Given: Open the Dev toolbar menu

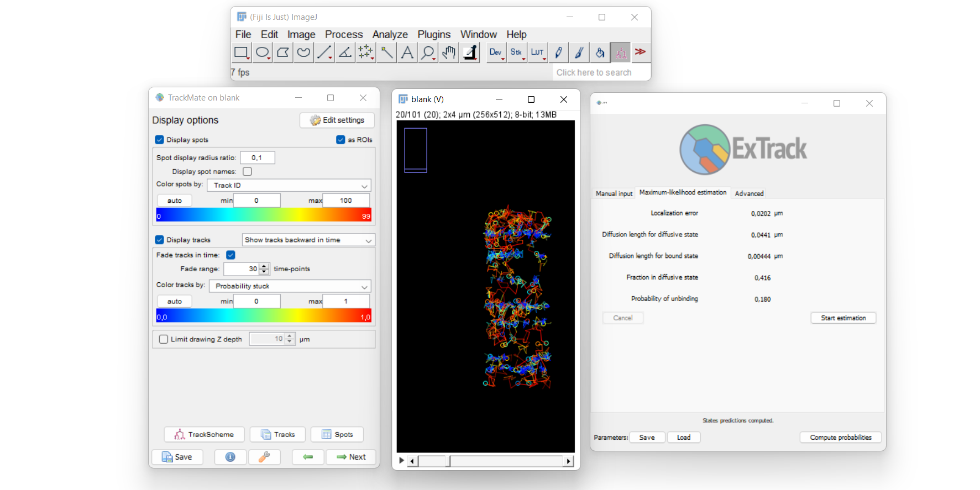Looking at the screenshot, I should (x=496, y=52).
